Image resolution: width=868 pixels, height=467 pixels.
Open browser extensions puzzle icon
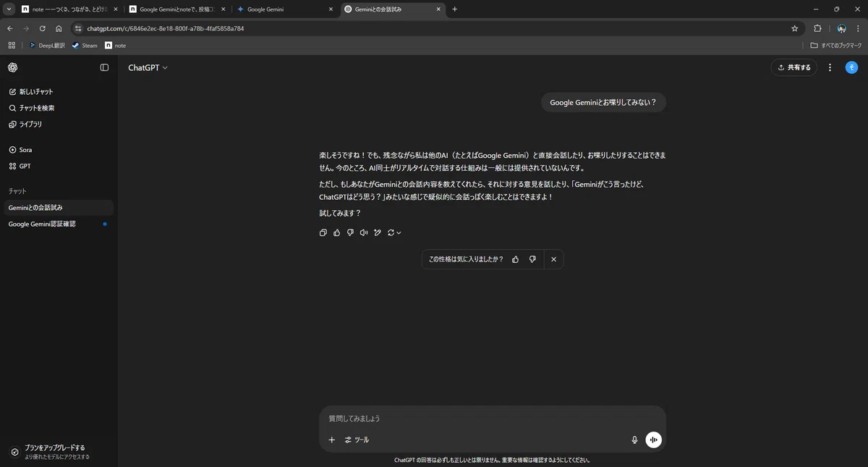817,28
